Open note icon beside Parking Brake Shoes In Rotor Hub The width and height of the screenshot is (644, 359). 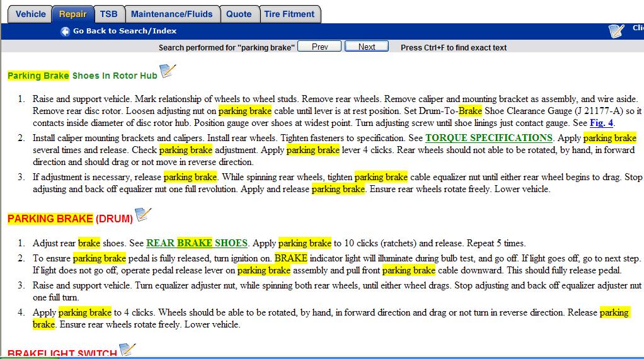tap(168, 71)
